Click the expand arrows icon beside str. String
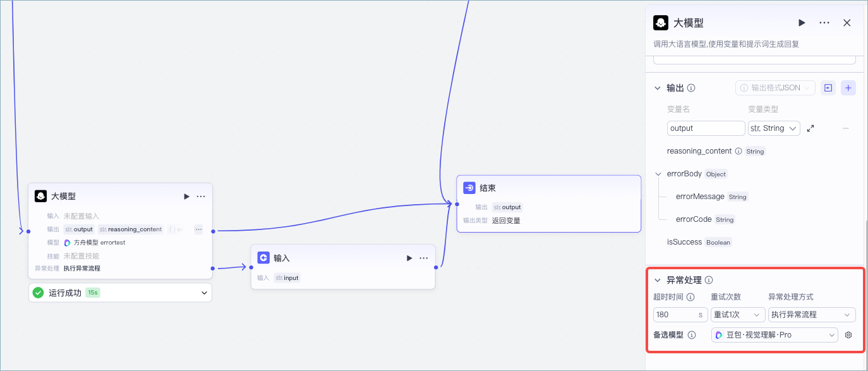This screenshot has height=371, width=868. 811,128
